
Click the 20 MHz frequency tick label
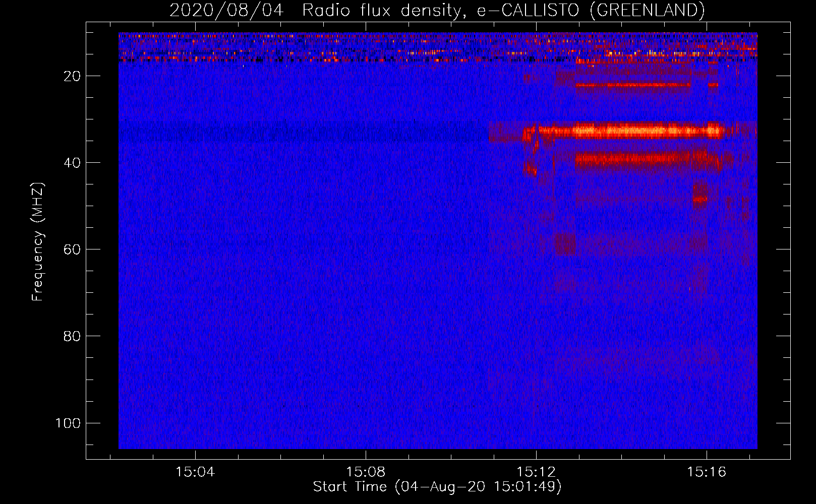click(72, 76)
